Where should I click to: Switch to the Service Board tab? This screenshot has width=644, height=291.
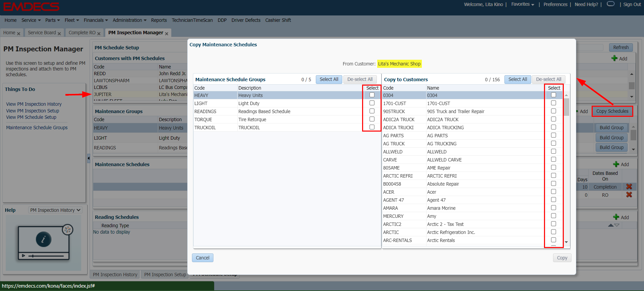click(42, 33)
